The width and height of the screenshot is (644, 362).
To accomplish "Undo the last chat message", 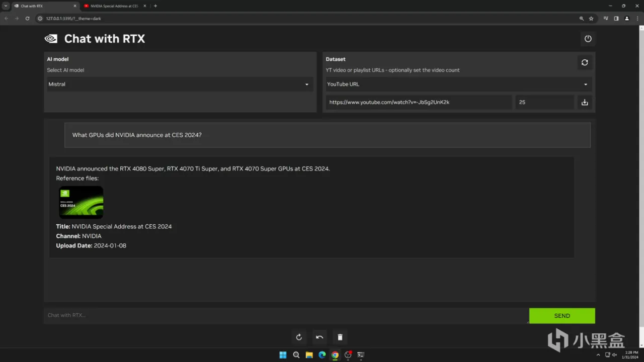I will 319,337.
